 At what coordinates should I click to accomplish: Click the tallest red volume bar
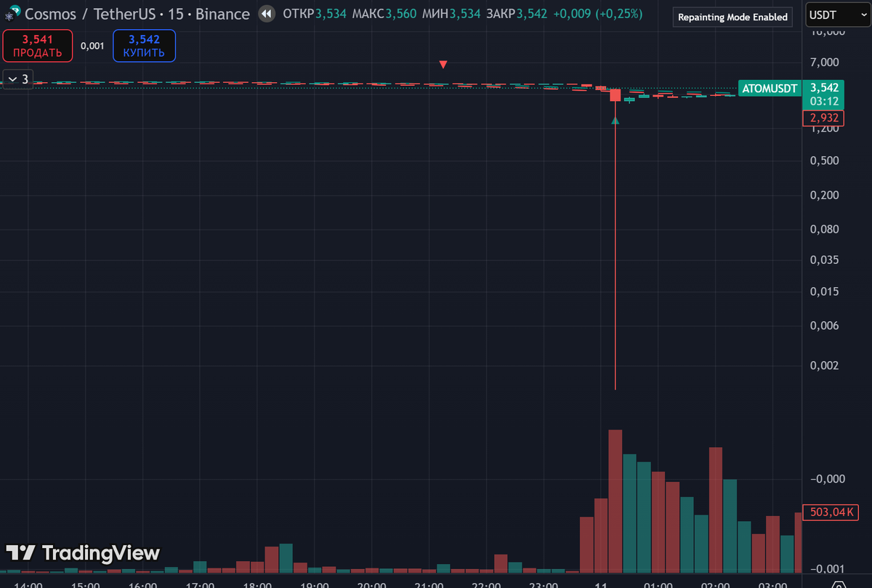pyautogui.click(x=615, y=502)
